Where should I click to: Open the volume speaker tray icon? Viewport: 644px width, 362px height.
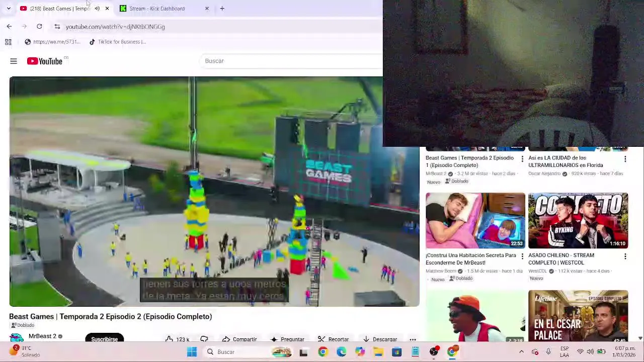(590, 352)
